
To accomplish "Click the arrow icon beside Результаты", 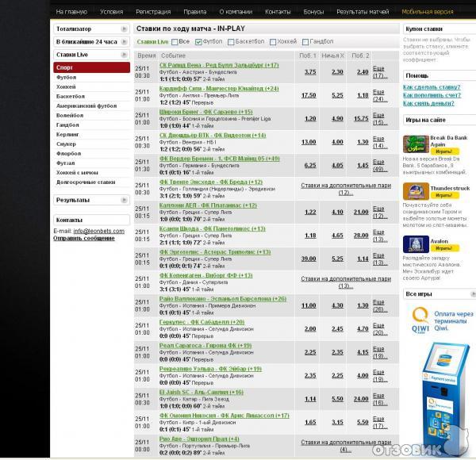I will pyautogui.click(x=125, y=201).
